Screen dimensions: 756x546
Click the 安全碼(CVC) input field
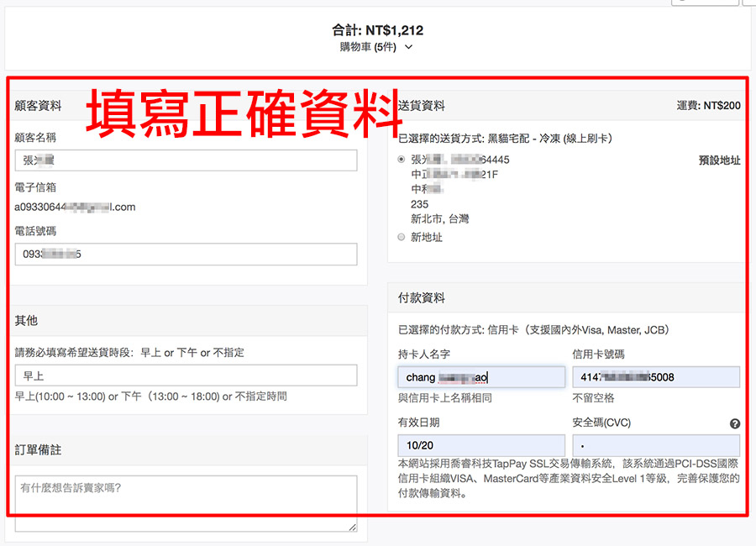[656, 446]
